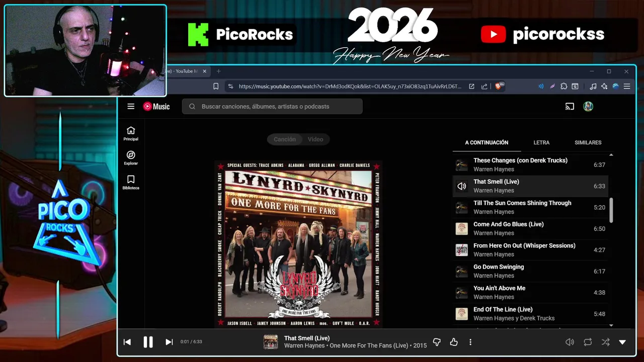Pause the current song

[148, 342]
